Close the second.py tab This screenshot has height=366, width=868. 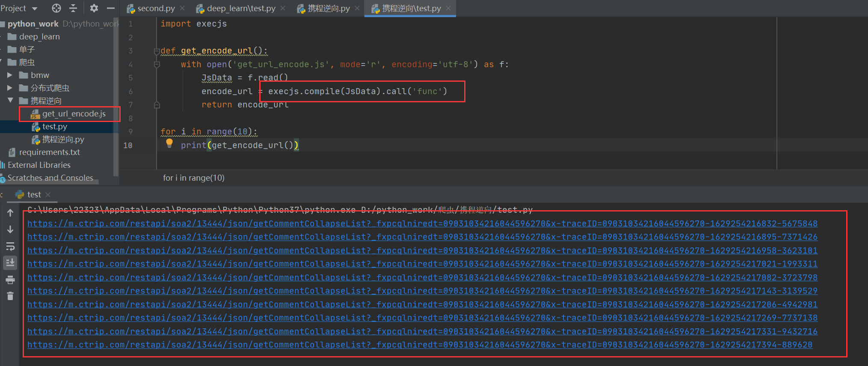point(183,8)
